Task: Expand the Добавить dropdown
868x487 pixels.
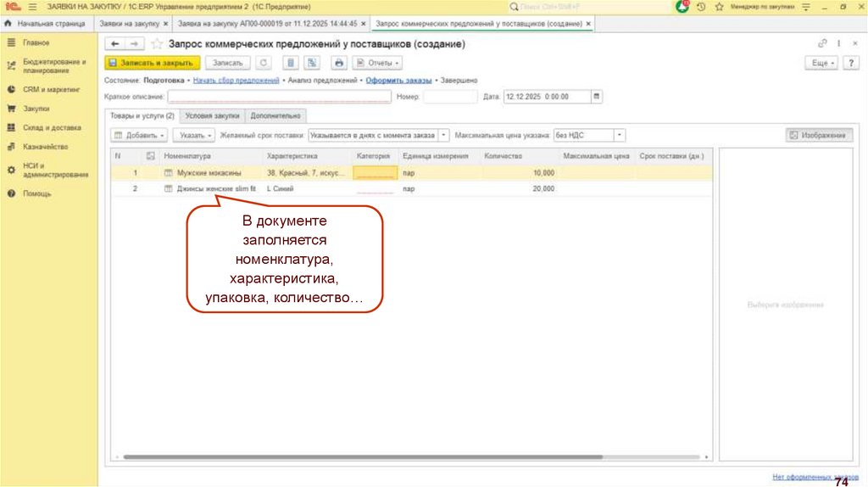Action: (x=139, y=135)
